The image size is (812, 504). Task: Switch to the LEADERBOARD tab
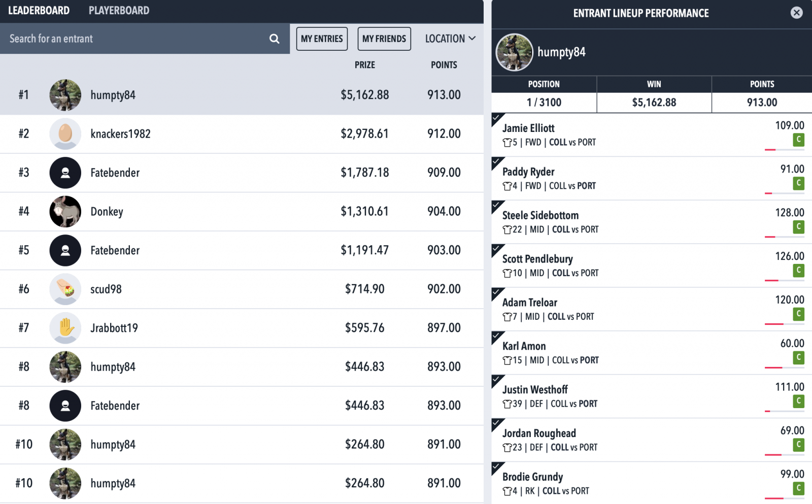39,11
